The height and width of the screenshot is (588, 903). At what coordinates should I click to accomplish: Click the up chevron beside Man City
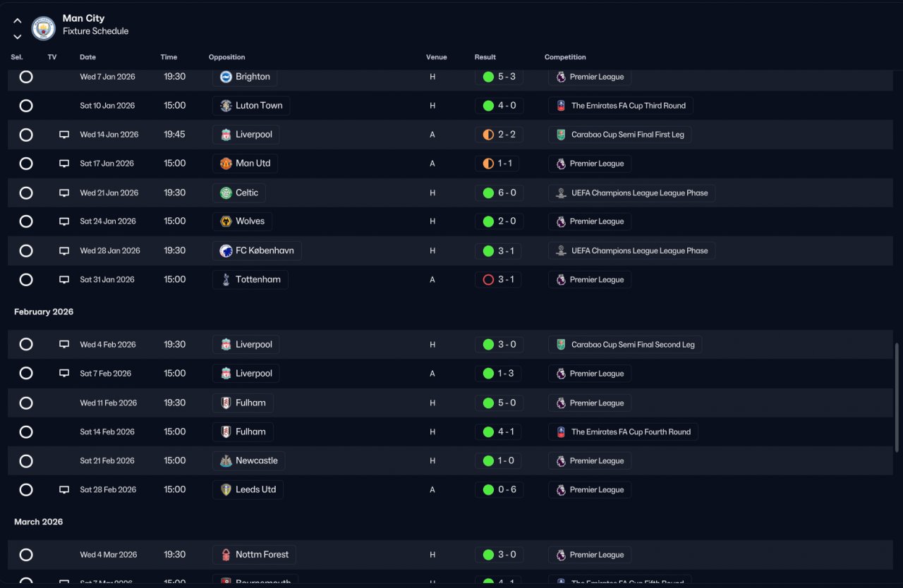tap(18, 20)
